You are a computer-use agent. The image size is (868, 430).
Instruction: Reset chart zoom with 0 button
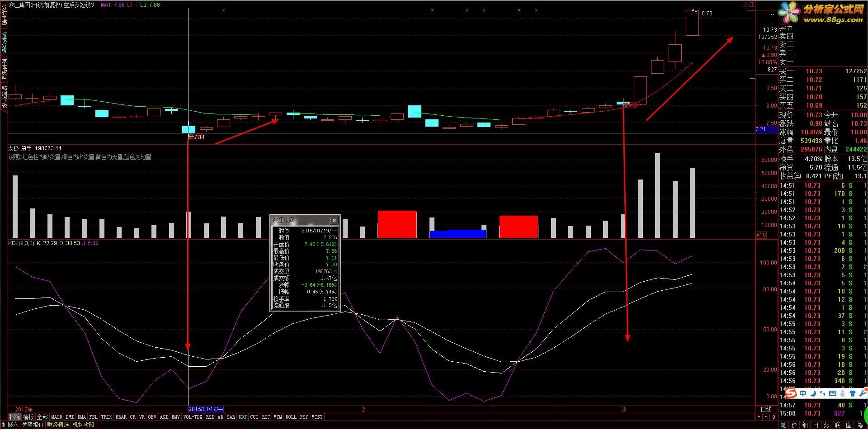coord(774,417)
